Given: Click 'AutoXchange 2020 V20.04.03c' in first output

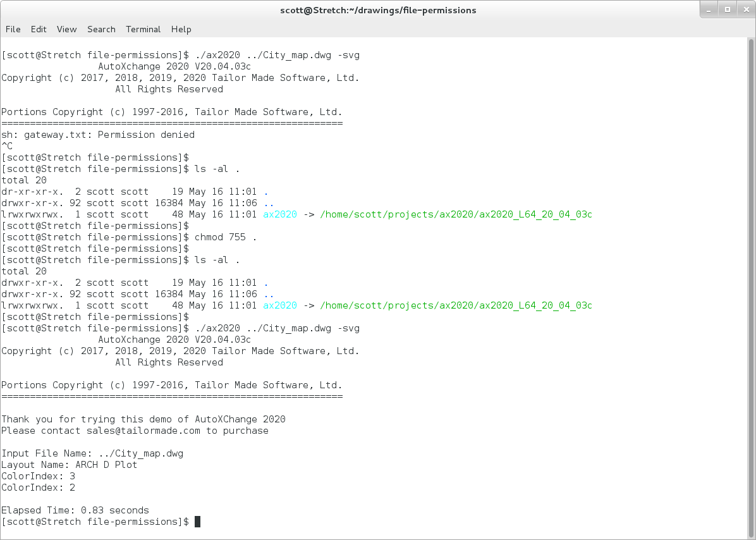Looking at the screenshot, I should 174,66.
